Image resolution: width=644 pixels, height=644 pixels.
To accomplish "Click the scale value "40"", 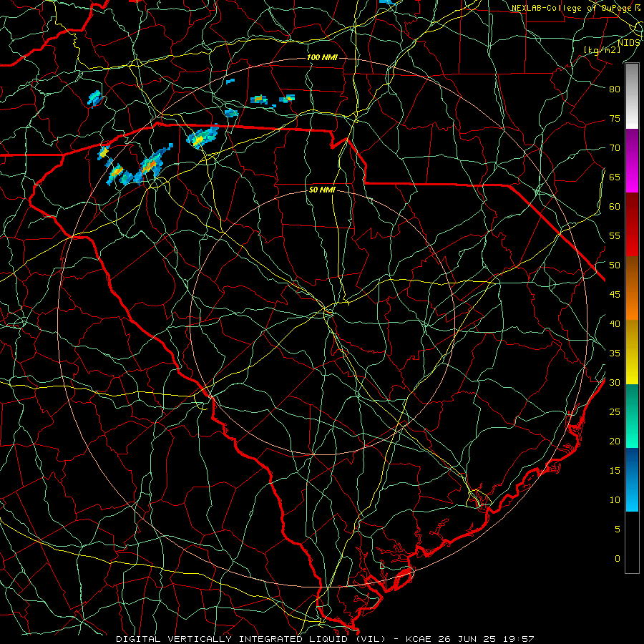I will [615, 324].
